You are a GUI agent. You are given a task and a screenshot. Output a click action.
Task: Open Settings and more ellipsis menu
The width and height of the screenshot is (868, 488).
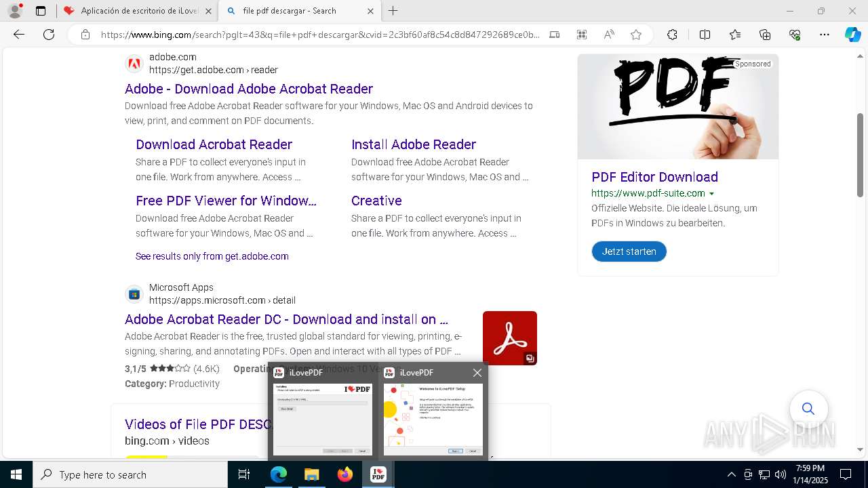(x=825, y=35)
